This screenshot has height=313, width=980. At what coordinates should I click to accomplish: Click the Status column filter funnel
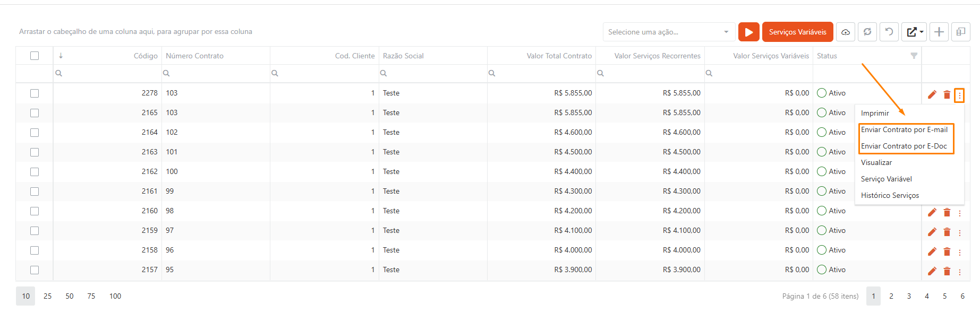pos(914,56)
